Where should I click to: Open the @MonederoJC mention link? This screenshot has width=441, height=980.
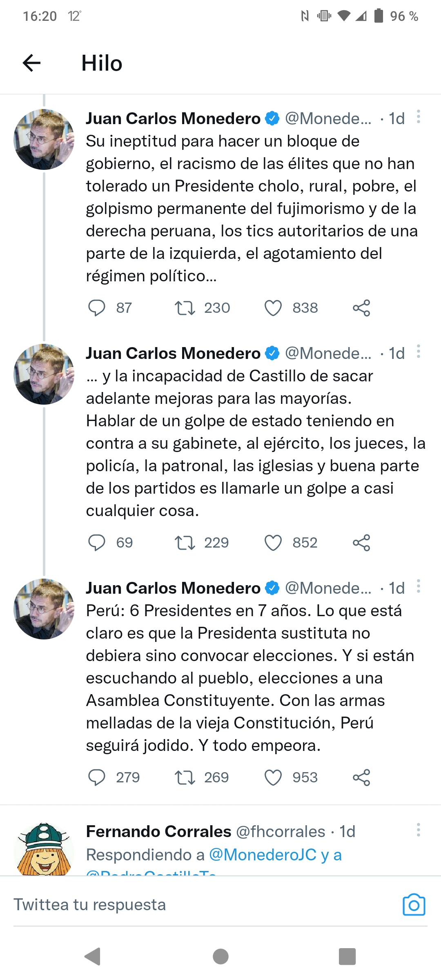(263, 855)
